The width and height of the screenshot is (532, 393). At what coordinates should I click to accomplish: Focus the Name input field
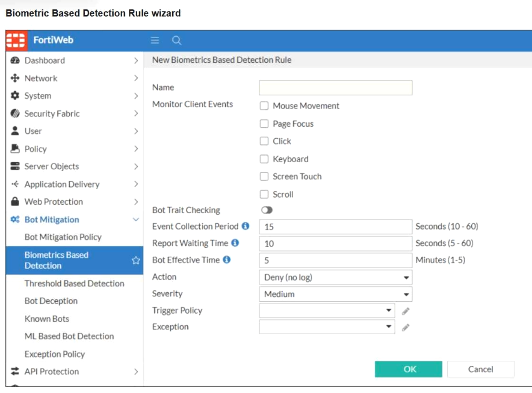336,88
